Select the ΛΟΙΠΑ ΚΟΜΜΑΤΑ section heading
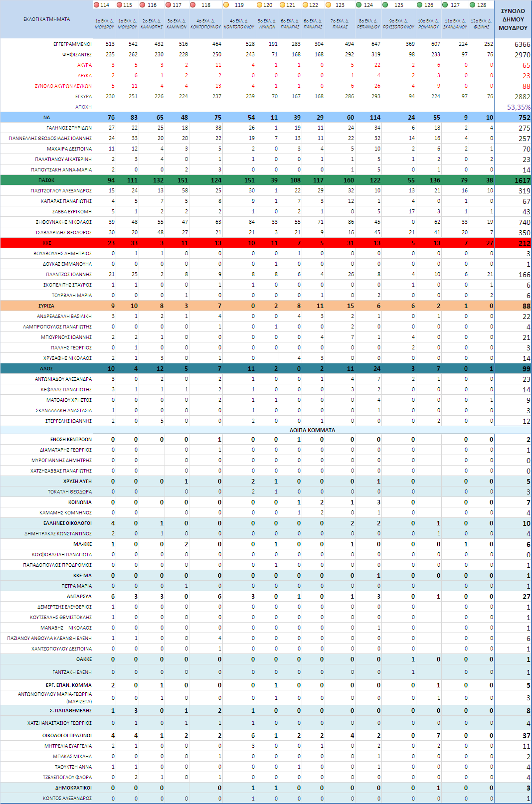 [312, 430]
